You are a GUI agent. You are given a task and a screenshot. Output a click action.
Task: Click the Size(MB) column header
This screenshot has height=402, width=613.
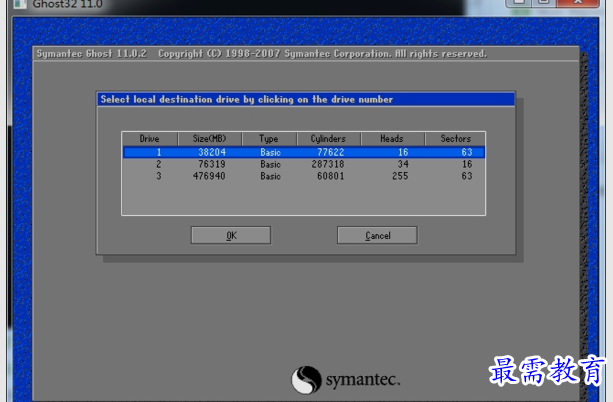(210, 139)
